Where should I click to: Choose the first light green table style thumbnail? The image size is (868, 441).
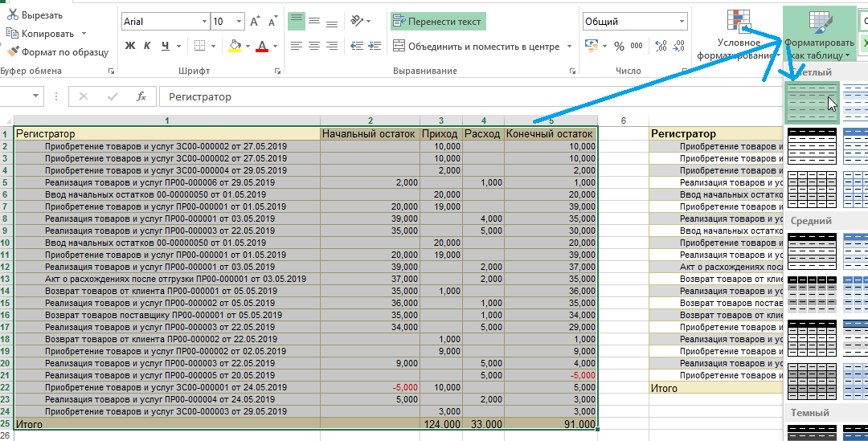(x=812, y=103)
